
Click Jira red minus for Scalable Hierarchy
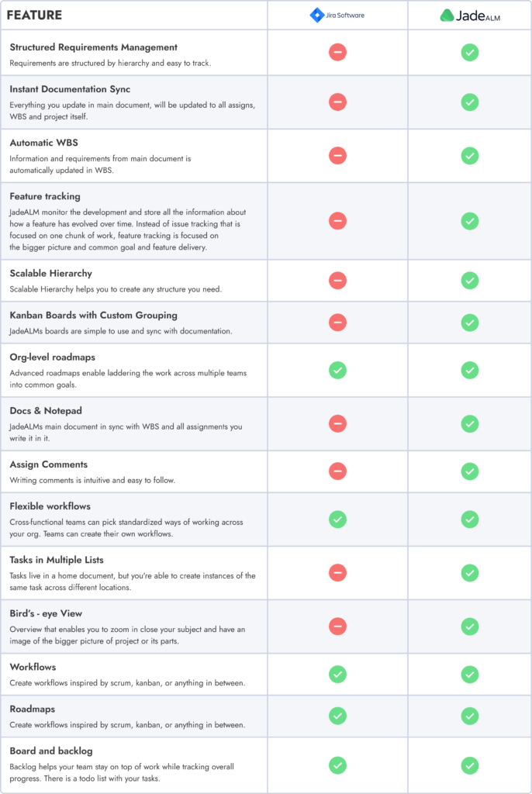click(337, 281)
